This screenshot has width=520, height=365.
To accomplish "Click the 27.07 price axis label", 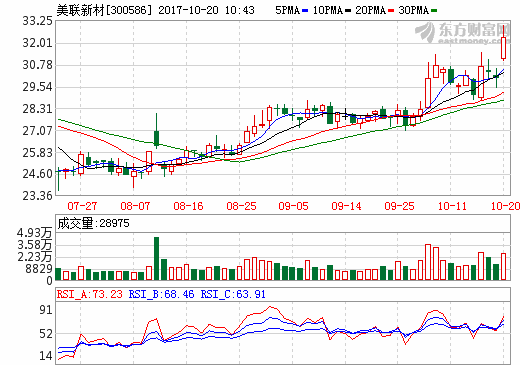I will click(x=37, y=130).
